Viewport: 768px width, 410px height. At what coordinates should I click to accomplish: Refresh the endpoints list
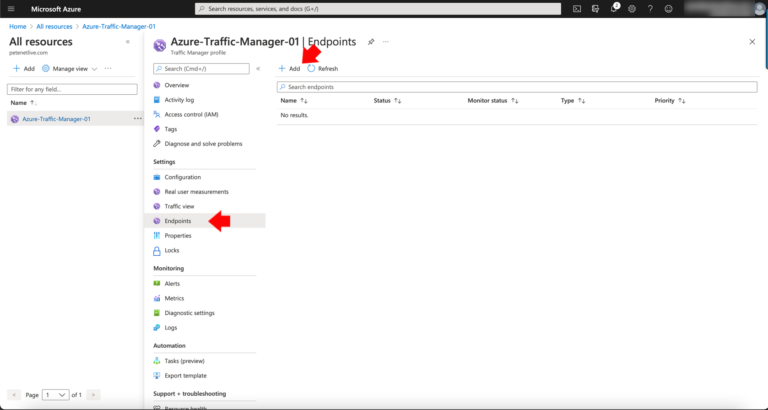coord(323,69)
